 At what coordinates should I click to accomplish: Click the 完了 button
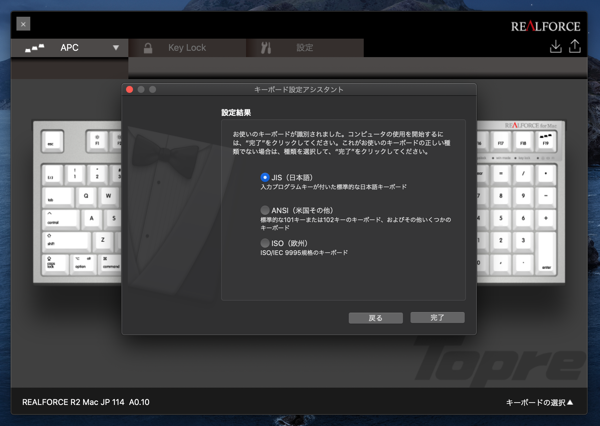point(437,317)
